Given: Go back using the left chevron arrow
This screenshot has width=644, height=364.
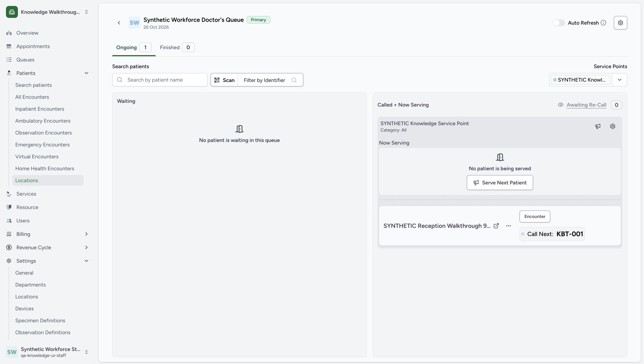Looking at the screenshot, I should (x=119, y=23).
